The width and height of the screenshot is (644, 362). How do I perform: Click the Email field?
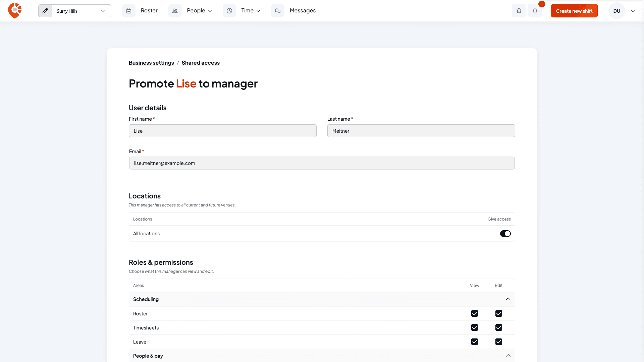coord(322,163)
